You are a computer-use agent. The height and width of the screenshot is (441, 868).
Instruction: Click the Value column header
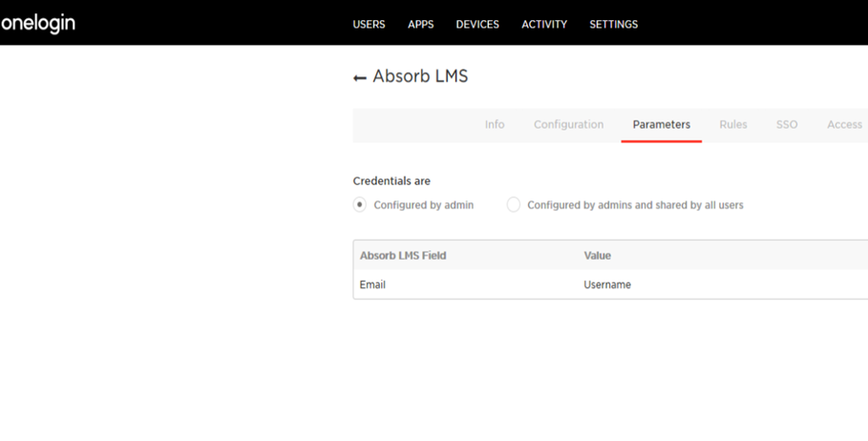598,256
